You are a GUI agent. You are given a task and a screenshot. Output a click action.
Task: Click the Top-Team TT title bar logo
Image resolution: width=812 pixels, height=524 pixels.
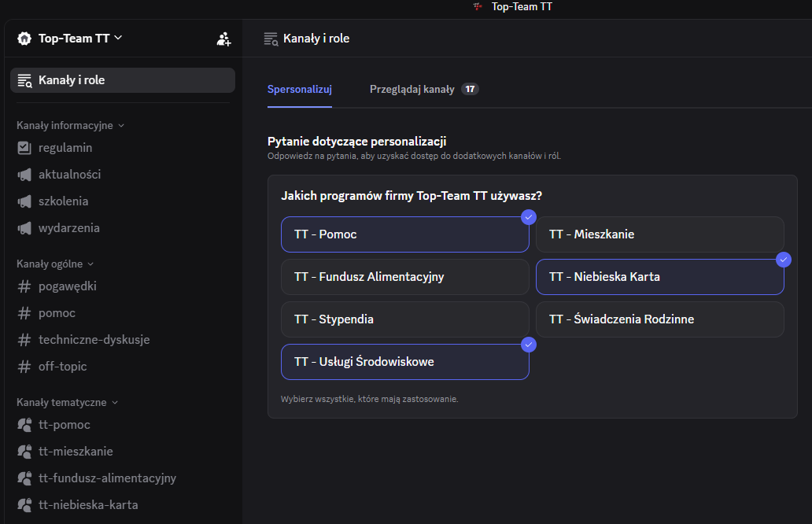point(478,7)
